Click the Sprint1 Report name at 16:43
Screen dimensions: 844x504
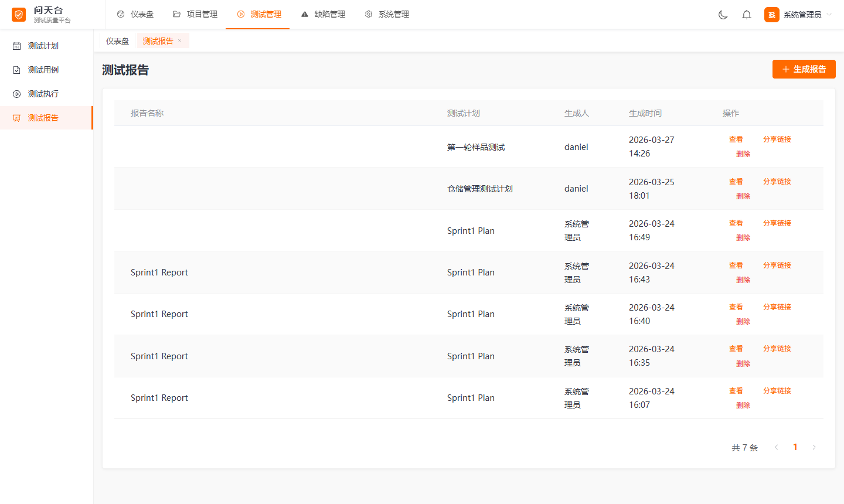point(159,273)
